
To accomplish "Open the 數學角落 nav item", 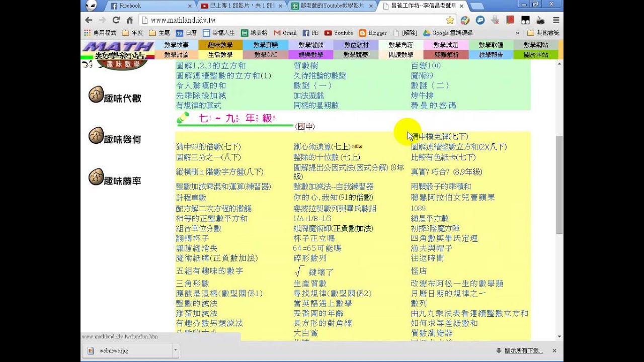I will (x=401, y=45).
